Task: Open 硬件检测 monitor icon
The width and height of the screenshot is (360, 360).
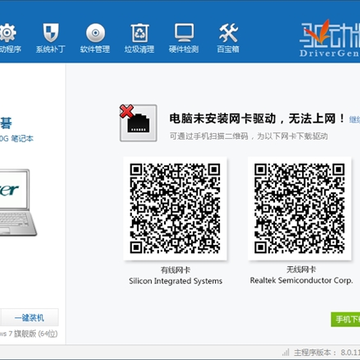Action: click(184, 33)
